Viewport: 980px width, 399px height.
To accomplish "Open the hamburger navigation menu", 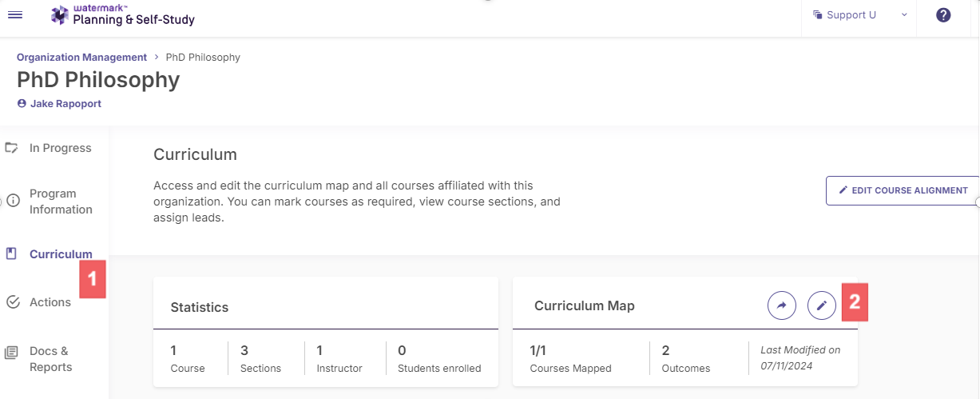I will click(15, 14).
